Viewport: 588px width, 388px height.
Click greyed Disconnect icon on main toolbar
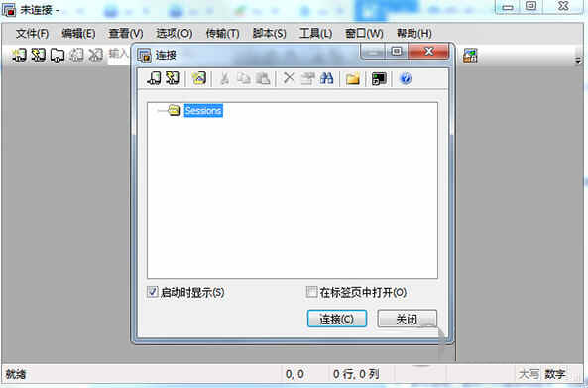click(95, 55)
